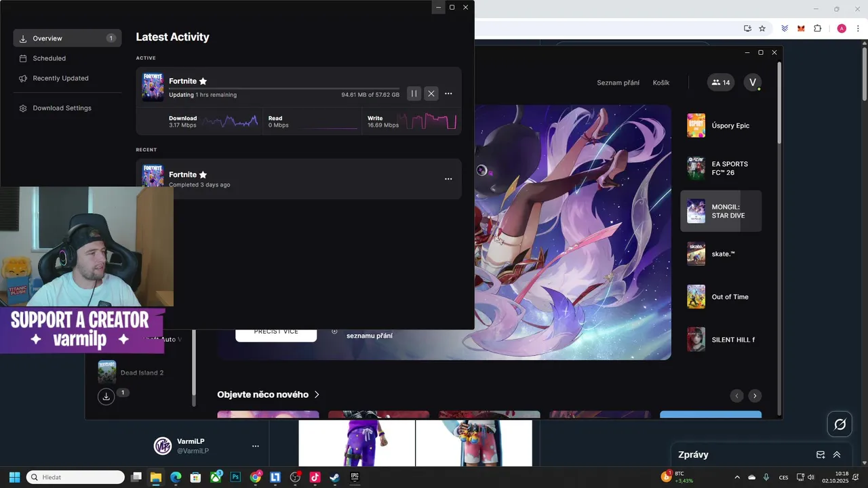This screenshot has height=488, width=868.
Task: Click the Fortnite thumbnail in the Active list
Action: [153, 87]
